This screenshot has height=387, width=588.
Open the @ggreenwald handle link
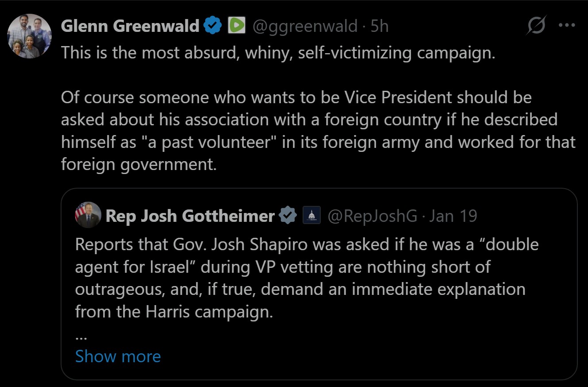tap(305, 26)
